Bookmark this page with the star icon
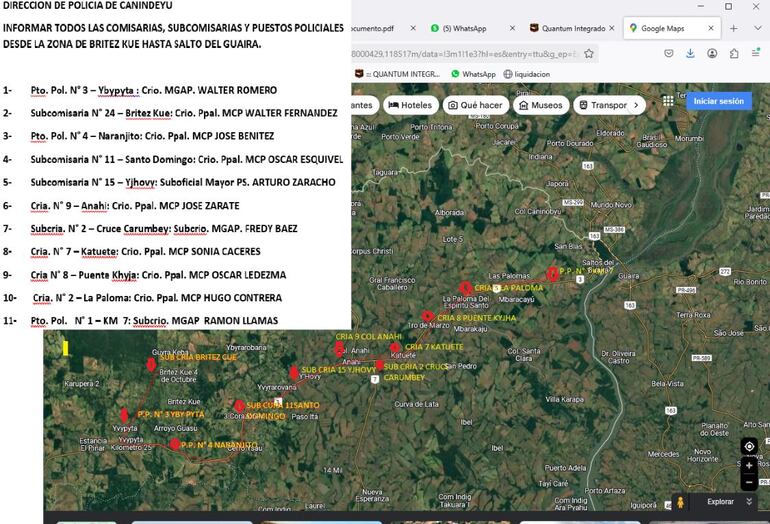 [x=589, y=53]
